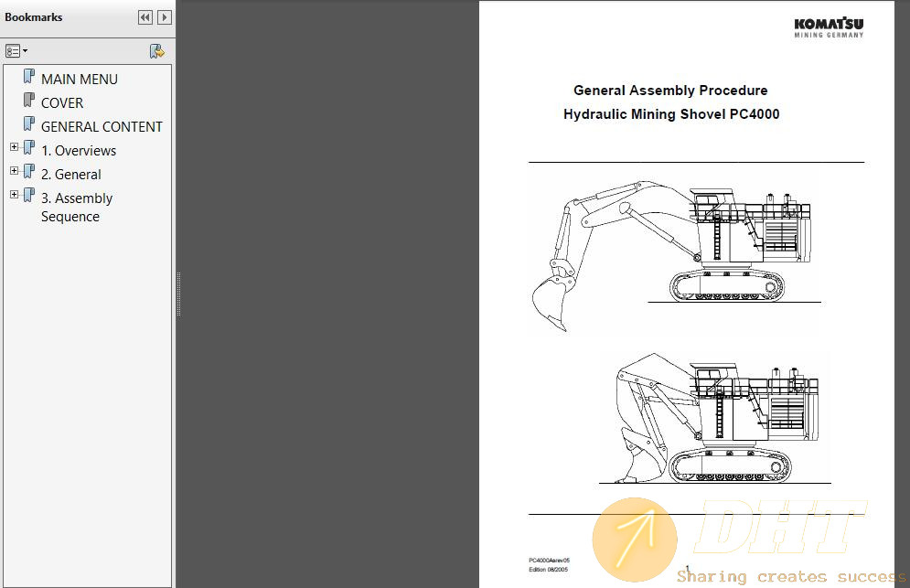The image size is (910, 588).
Task: Expand the 3. Assembly Sequence bookmark
Action: (x=14, y=195)
